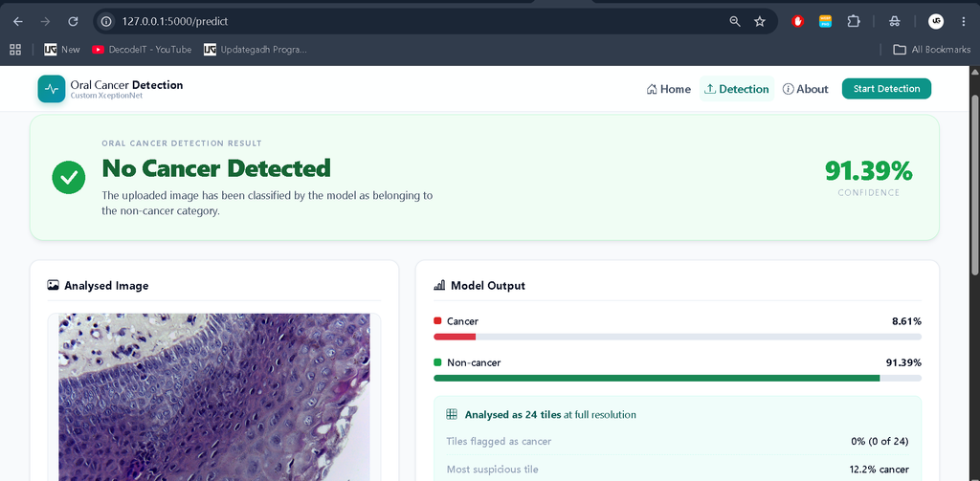Open the apps grid in the bookmarks bar
This screenshot has width=980, height=481.
pyautogui.click(x=15, y=50)
